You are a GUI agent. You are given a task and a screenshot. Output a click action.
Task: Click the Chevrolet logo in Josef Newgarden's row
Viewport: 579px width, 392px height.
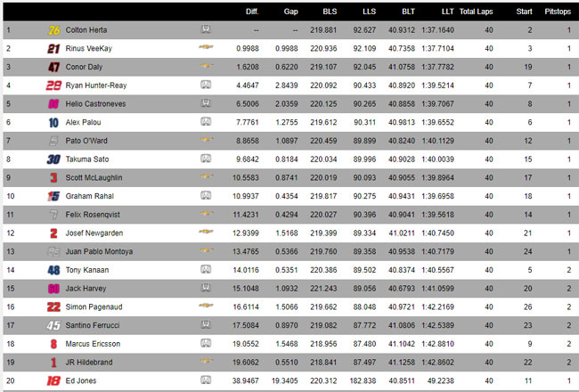[x=206, y=232]
